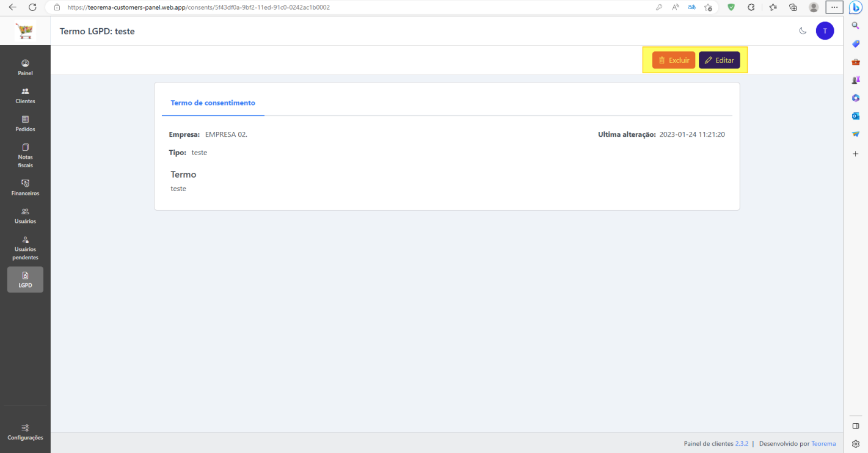Go to Usuários section

[25, 216]
